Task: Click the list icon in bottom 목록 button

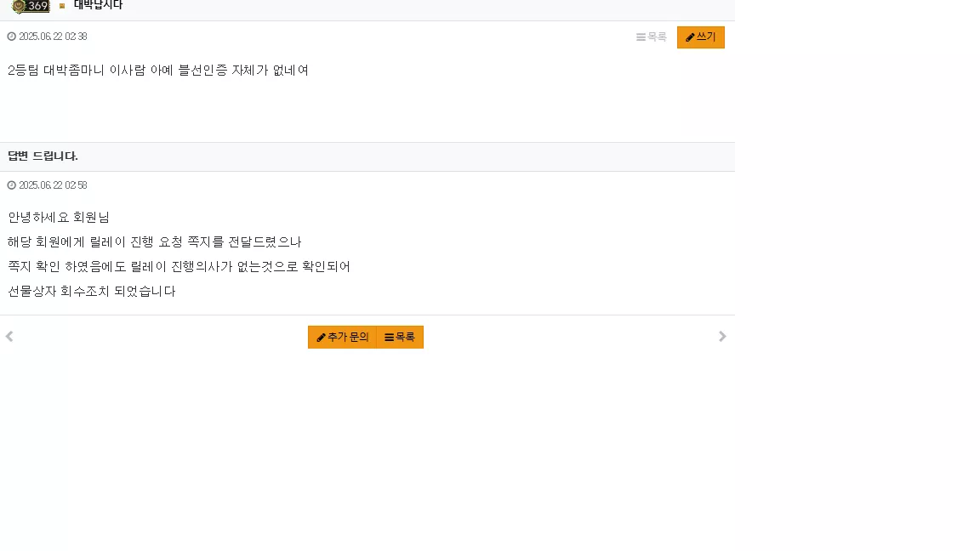Action: tap(389, 338)
